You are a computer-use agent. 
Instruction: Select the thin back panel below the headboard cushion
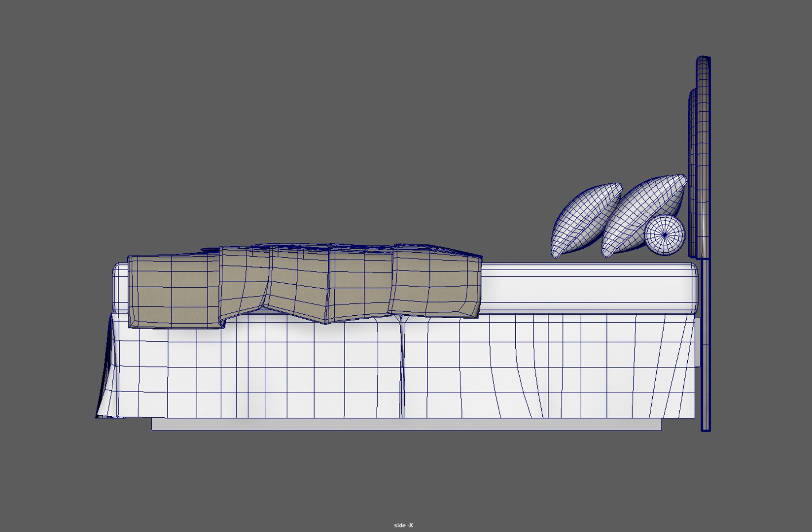[706, 345]
